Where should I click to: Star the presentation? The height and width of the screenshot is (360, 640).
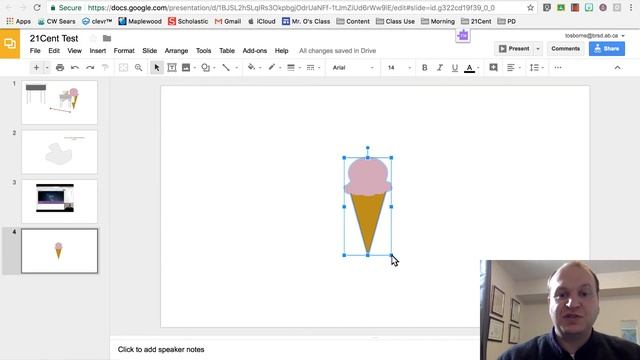(93, 38)
